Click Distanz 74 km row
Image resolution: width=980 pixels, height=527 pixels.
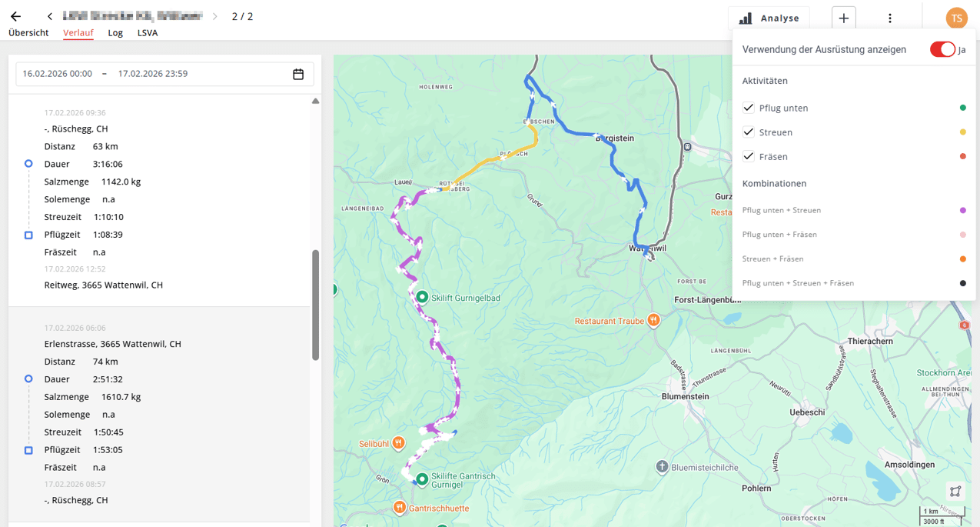81,362
